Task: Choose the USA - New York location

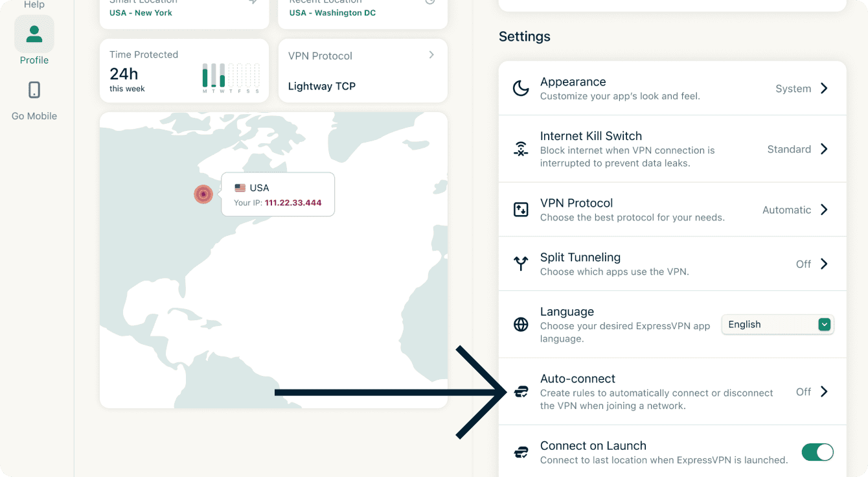Action: point(141,13)
